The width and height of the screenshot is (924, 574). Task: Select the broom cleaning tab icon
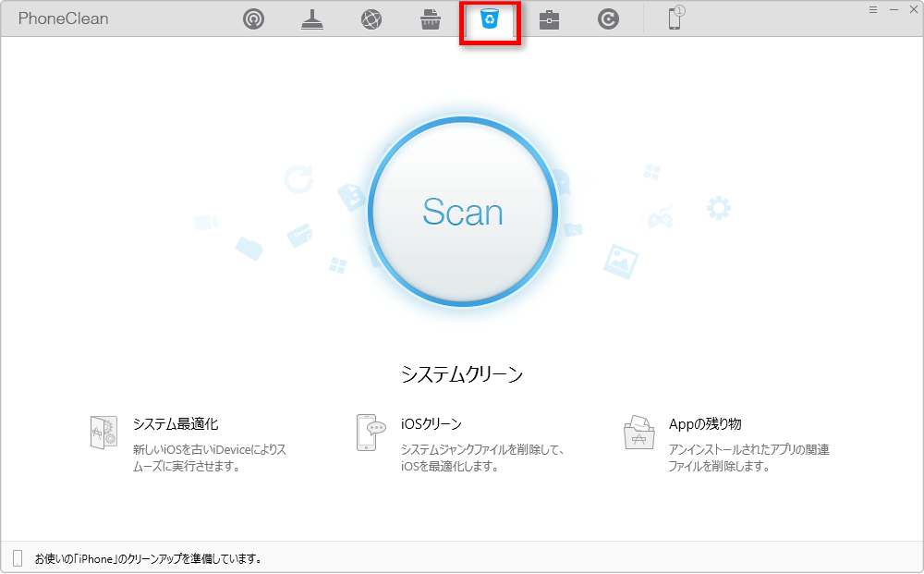[312, 19]
